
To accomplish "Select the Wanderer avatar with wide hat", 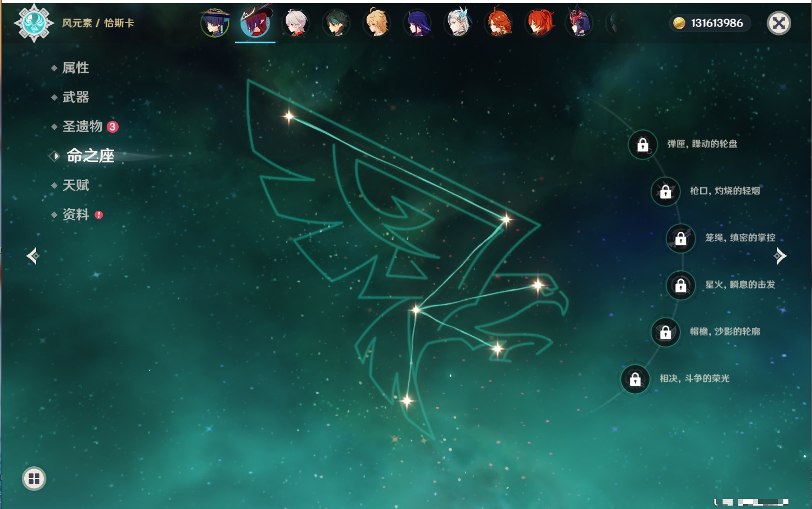I will click(215, 23).
